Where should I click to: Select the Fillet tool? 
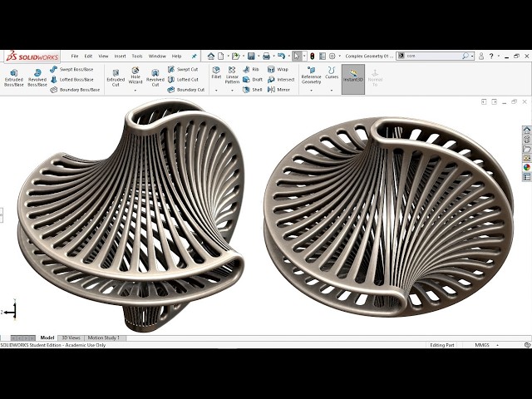click(216, 72)
